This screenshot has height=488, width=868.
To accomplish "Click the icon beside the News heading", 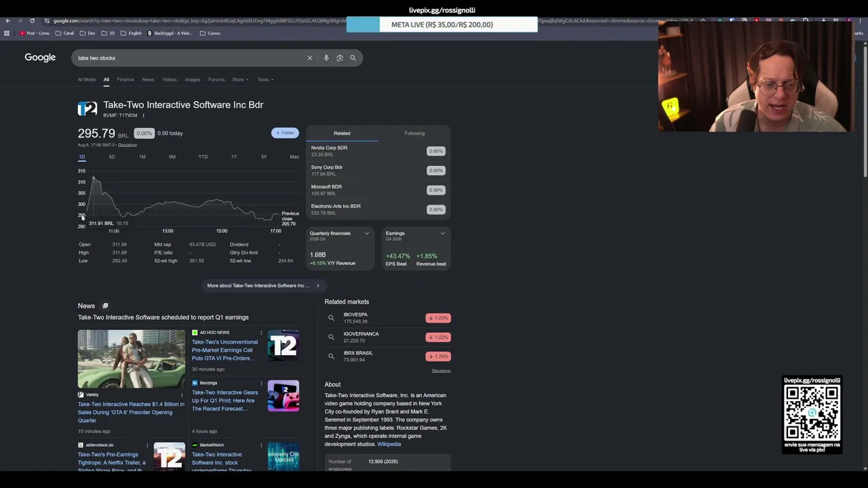I will click(x=105, y=306).
